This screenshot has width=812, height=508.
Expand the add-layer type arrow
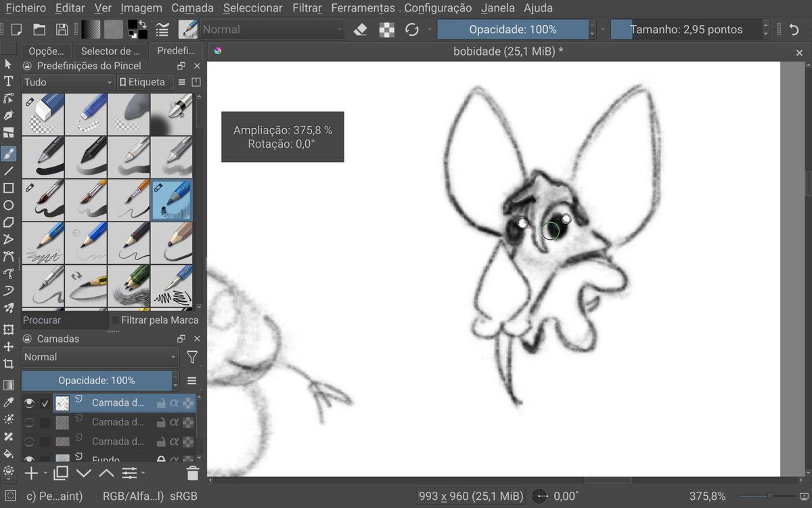[45, 473]
